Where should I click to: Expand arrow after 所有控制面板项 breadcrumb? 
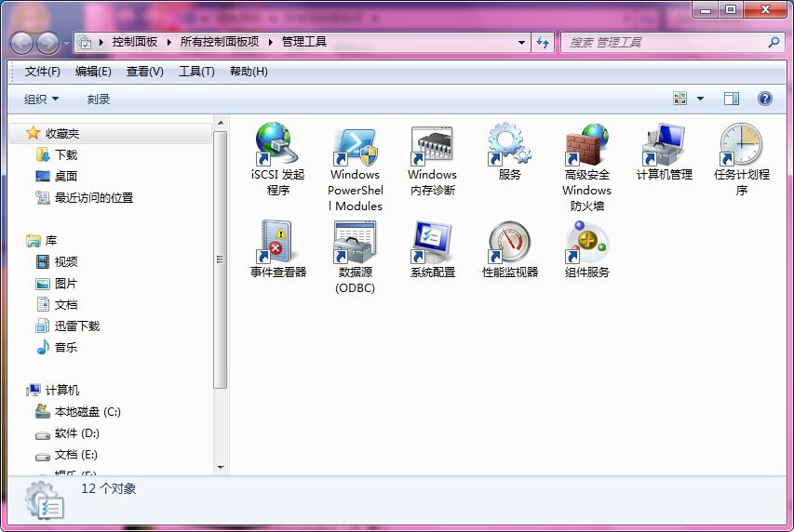click(x=270, y=42)
